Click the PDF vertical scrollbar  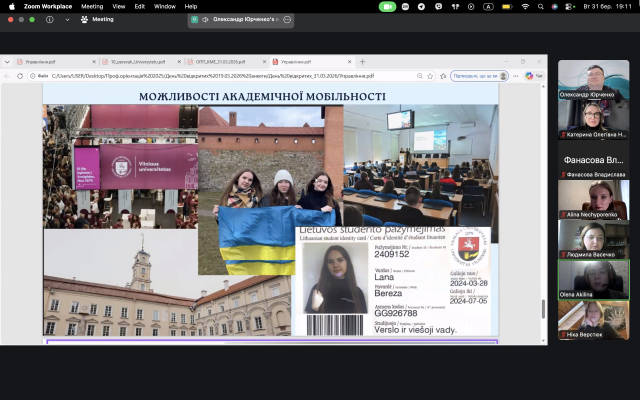(543, 309)
